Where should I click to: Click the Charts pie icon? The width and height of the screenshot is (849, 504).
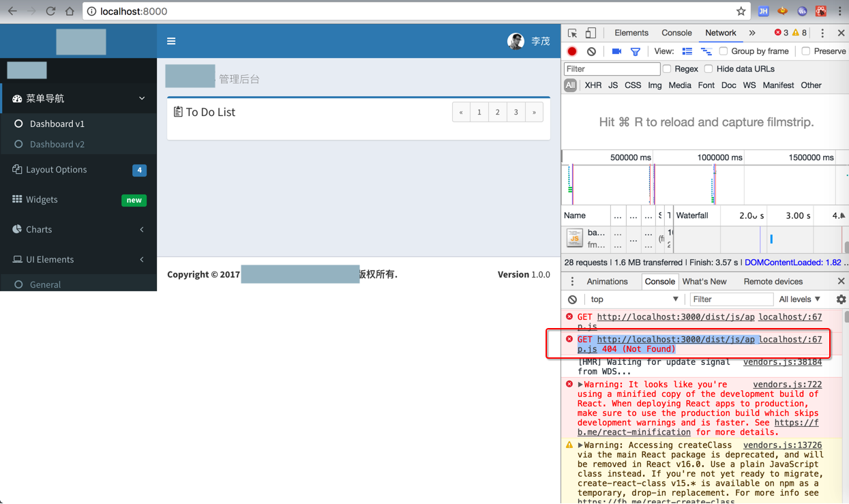pyautogui.click(x=17, y=229)
